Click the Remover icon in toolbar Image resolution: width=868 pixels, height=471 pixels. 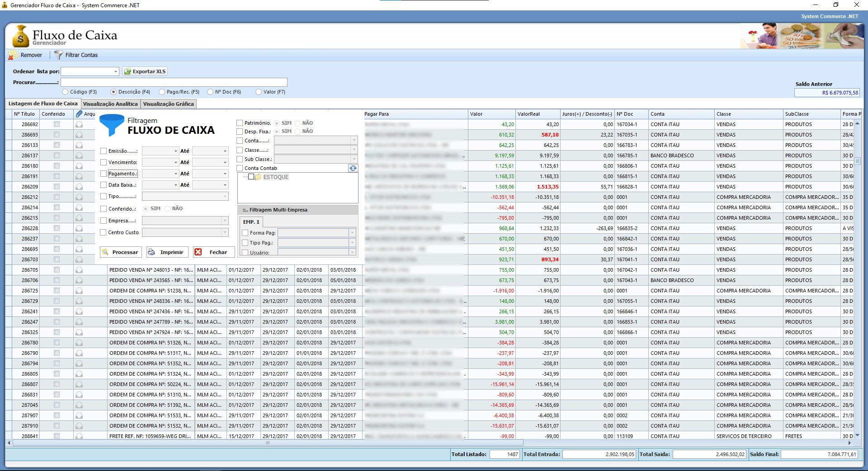13,55
